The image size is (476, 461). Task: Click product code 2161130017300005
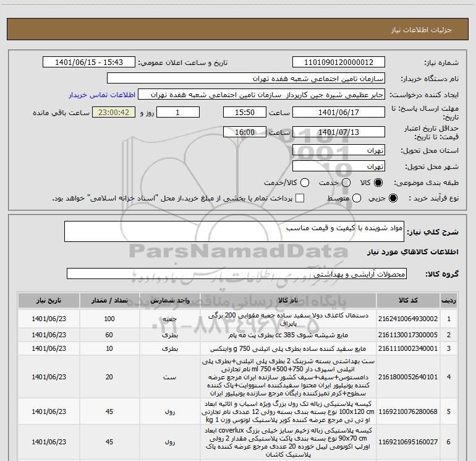pos(408,335)
